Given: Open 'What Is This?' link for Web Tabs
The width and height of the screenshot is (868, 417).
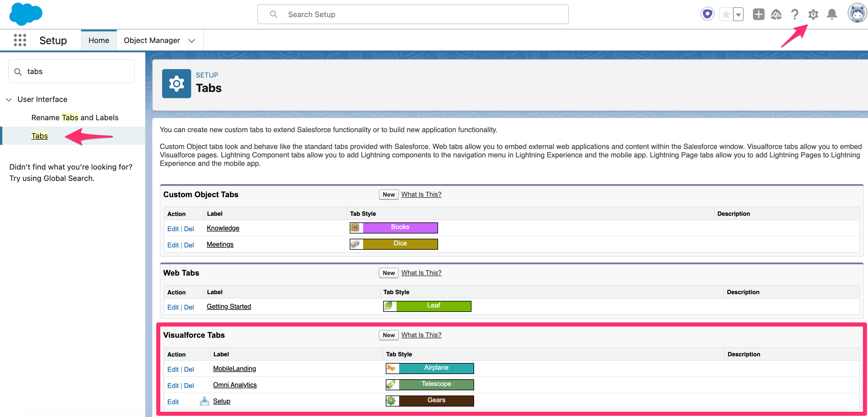Looking at the screenshot, I should (x=421, y=273).
